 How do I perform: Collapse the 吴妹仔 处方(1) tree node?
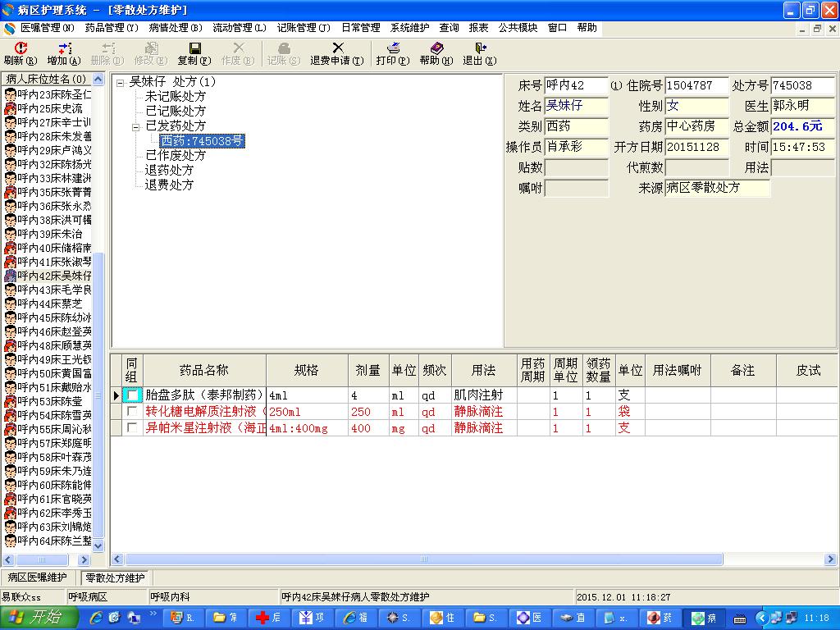point(121,83)
